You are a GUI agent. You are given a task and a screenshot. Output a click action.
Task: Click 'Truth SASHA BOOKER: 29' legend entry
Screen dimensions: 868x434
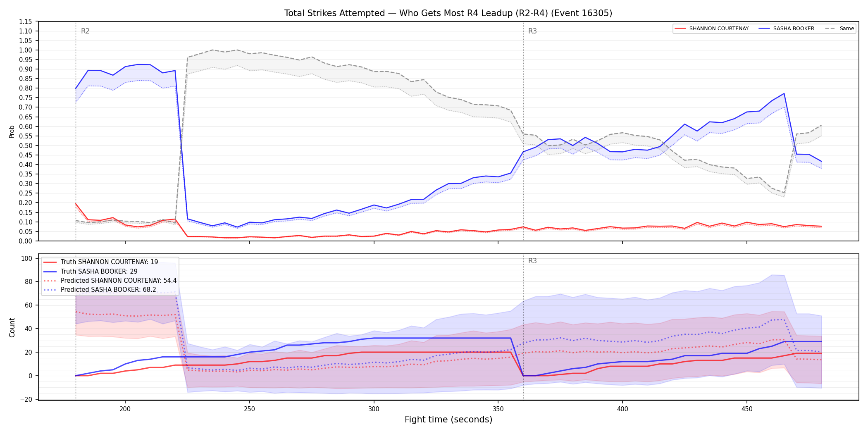91,271
